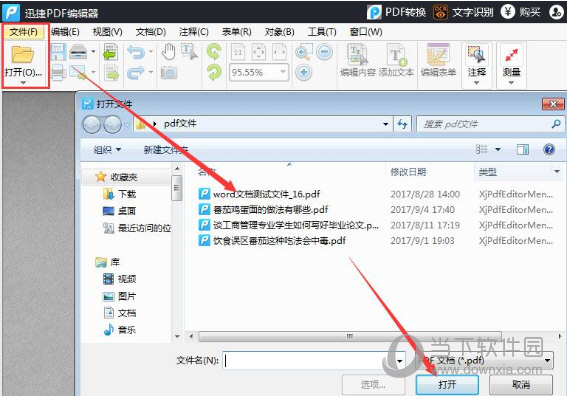Click the 搜索 pdf文件 search box
The height and width of the screenshot is (399, 567).
(x=490, y=124)
